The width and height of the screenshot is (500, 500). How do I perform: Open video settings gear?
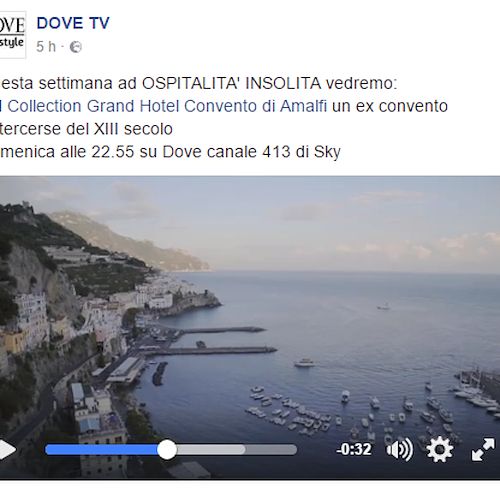tap(440, 449)
